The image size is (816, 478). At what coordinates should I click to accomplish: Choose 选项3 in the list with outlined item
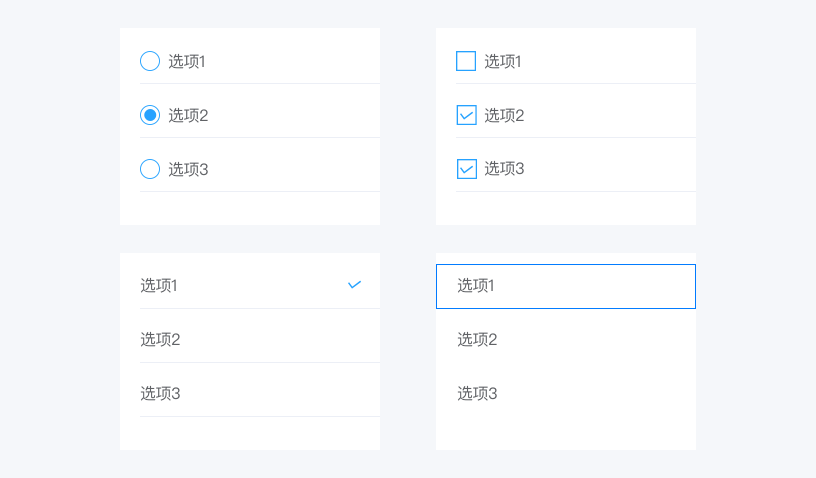click(566, 393)
